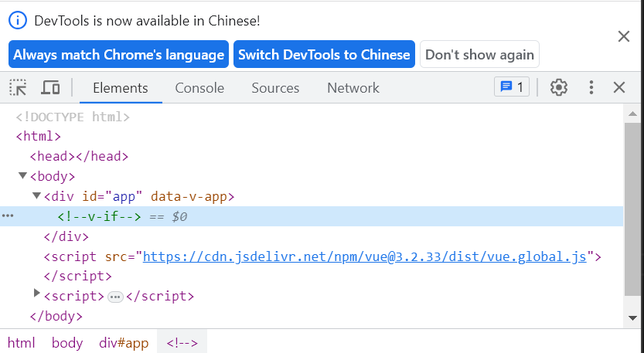
Task: Close the DevTools panel
Action: click(x=619, y=87)
